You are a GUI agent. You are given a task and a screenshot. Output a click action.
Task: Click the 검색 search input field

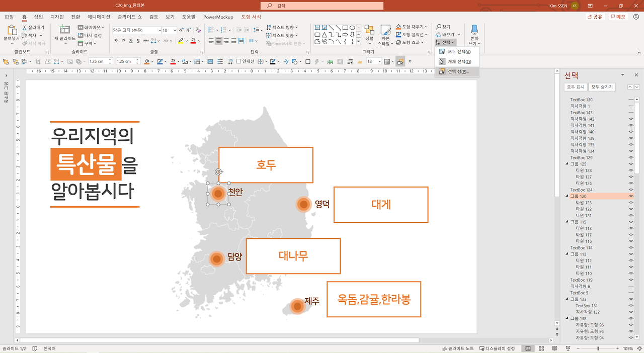322,6
